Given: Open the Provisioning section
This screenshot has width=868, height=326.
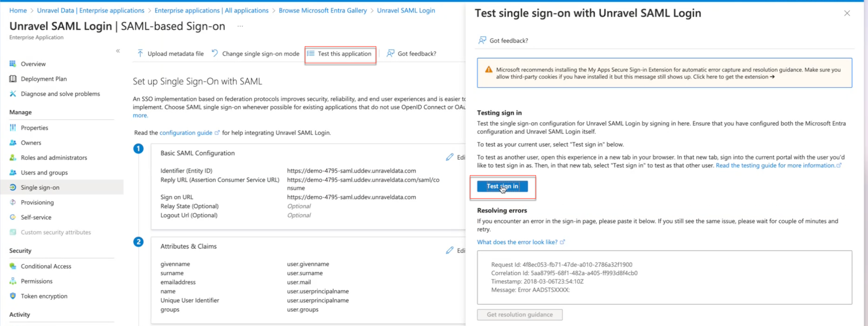Looking at the screenshot, I should [37, 202].
